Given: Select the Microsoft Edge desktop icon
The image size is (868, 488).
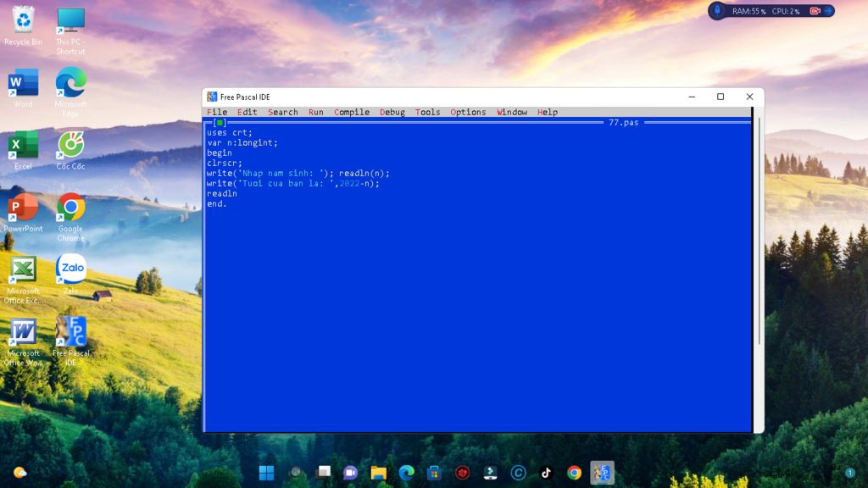Looking at the screenshot, I should tap(71, 91).
